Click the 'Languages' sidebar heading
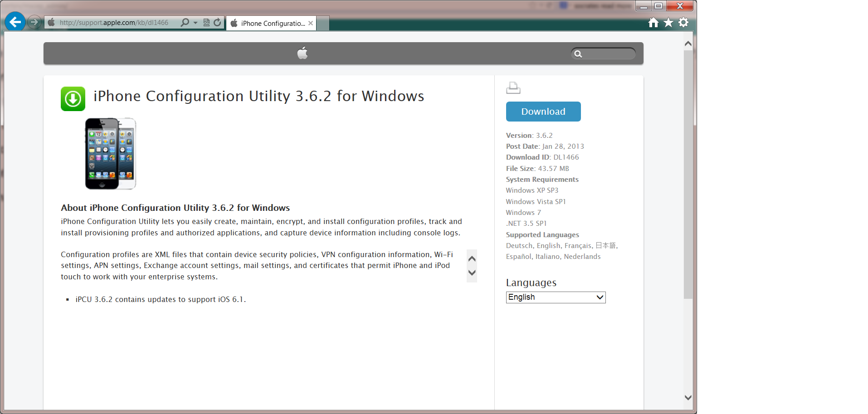This screenshot has width=868, height=414. point(531,282)
